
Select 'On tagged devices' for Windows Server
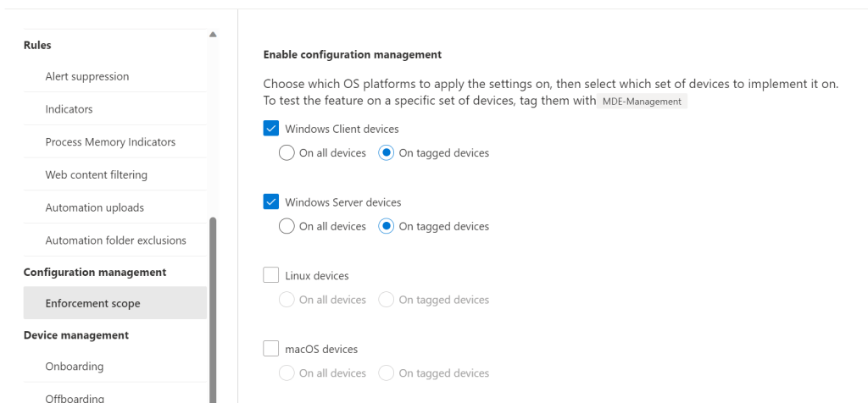point(387,226)
